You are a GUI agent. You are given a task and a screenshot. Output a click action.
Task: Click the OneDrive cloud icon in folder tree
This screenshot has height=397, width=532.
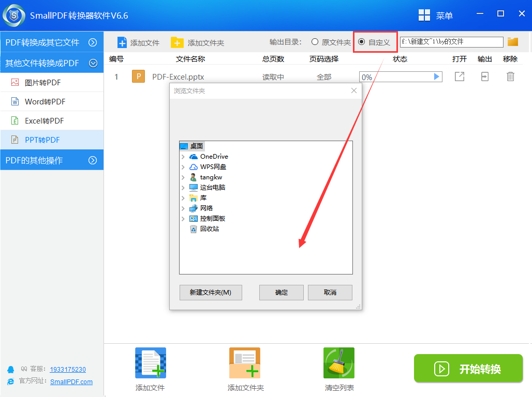pyautogui.click(x=194, y=157)
